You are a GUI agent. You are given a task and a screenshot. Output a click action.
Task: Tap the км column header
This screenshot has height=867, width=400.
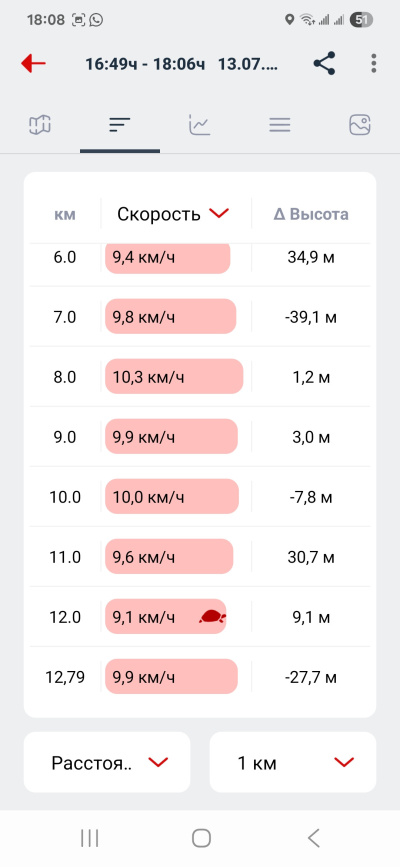65,214
